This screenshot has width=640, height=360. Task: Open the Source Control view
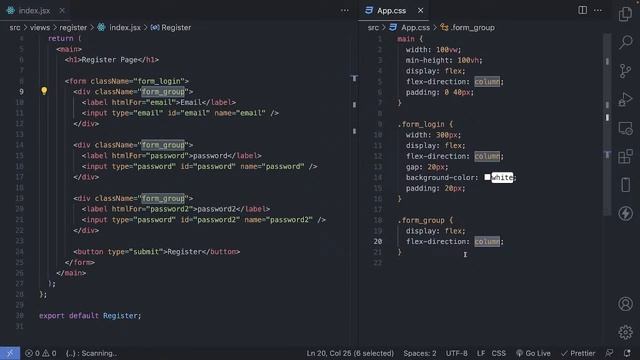[625, 71]
